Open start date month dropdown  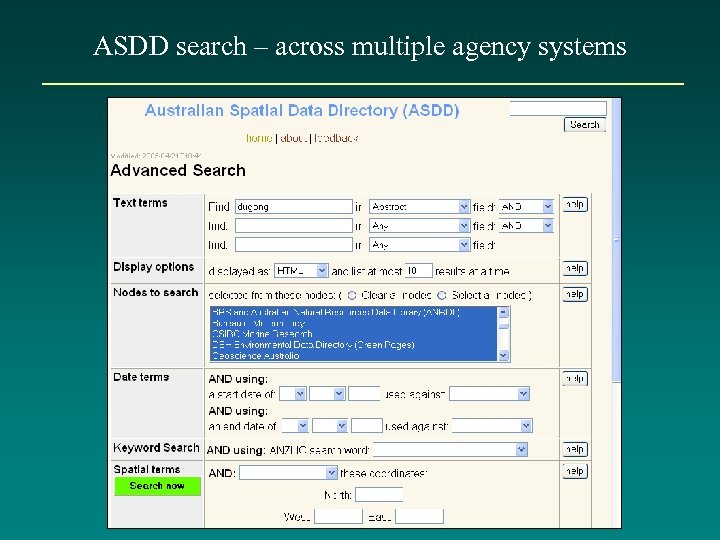(x=327, y=394)
